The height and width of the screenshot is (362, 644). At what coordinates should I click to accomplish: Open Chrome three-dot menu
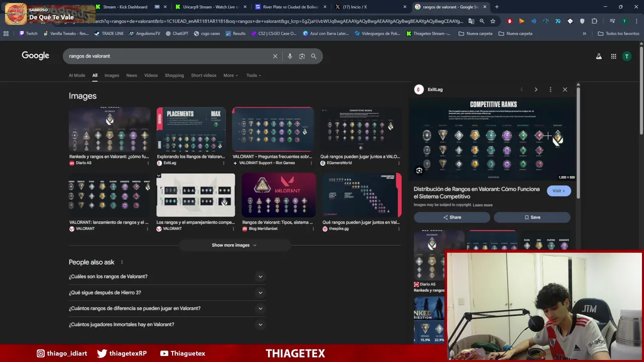(x=635, y=21)
